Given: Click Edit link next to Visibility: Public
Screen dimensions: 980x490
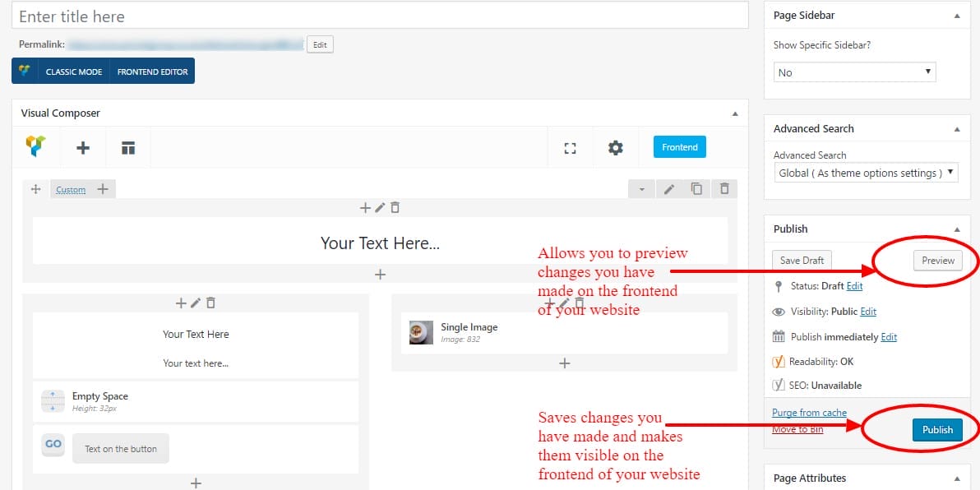Looking at the screenshot, I should [868, 312].
